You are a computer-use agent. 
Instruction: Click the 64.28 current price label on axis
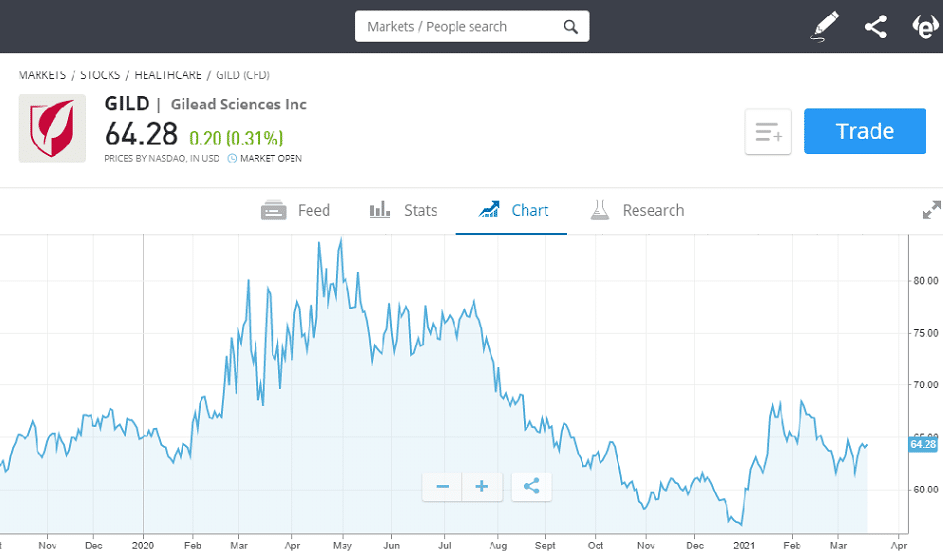pos(923,444)
